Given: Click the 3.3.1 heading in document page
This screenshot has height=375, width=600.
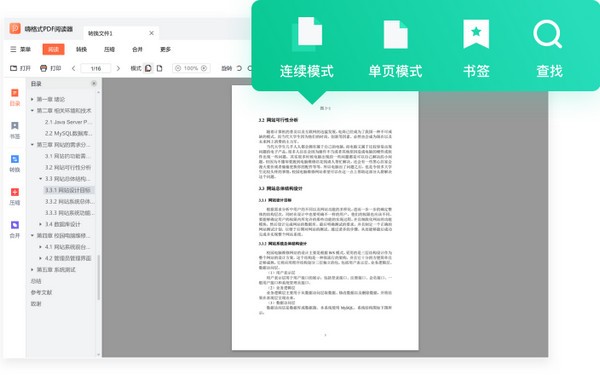Looking at the screenshot, I should tap(275, 200).
